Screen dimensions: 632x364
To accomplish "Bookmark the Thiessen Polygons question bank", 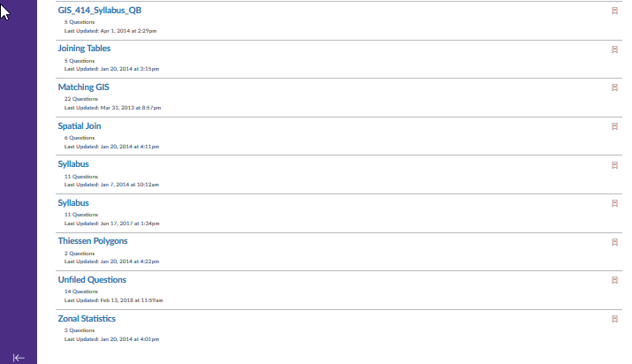I will (614, 242).
